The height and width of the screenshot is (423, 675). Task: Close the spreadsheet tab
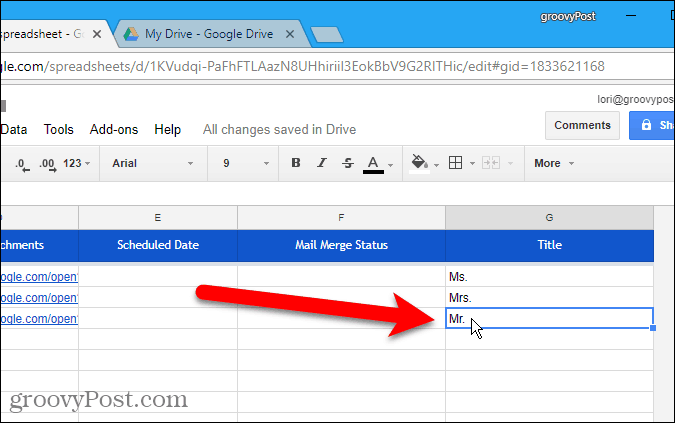[x=97, y=34]
